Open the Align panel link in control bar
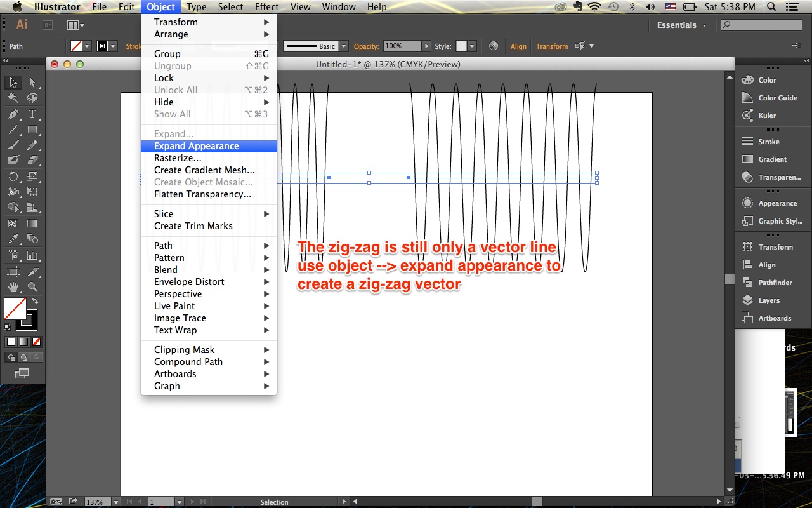 (518, 46)
